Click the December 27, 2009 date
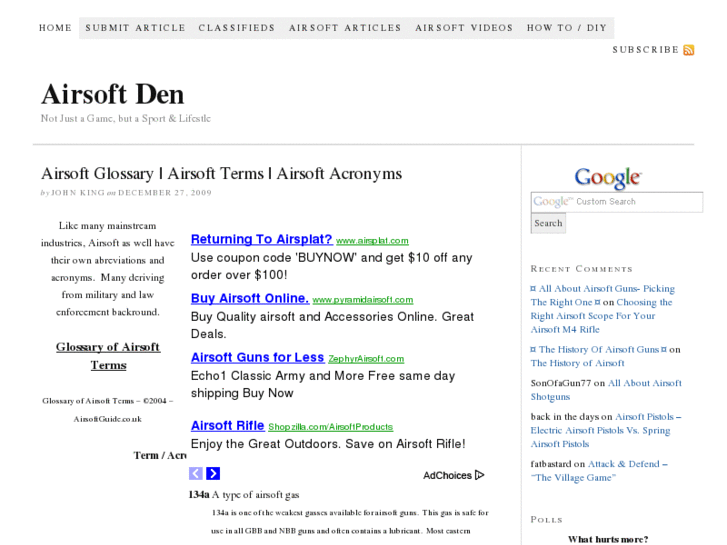 [x=165, y=193]
